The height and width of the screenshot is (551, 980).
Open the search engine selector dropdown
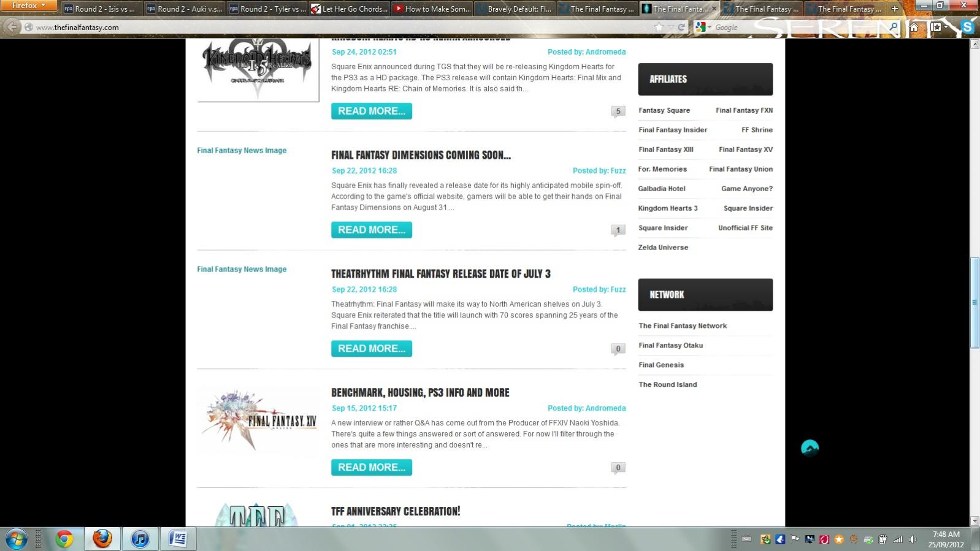tap(703, 27)
